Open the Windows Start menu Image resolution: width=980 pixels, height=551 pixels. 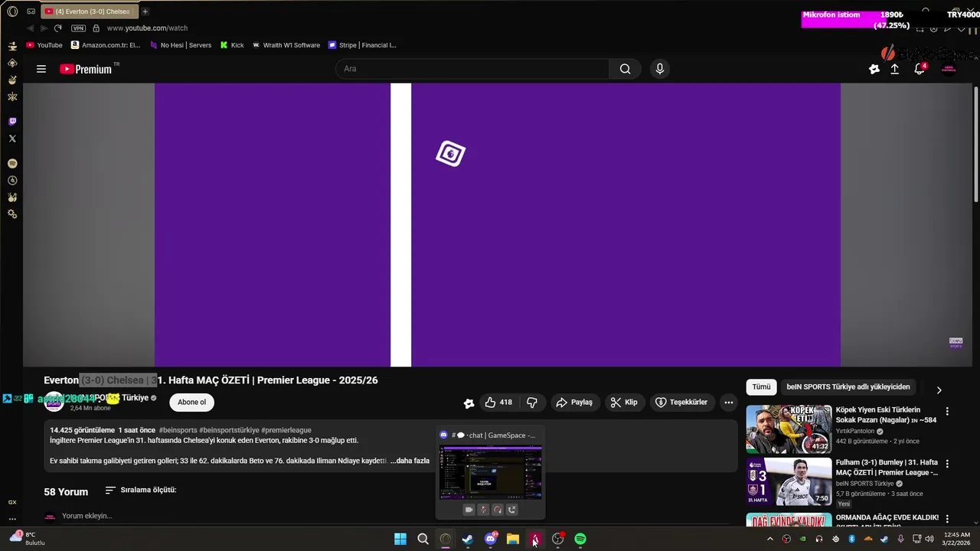point(400,540)
